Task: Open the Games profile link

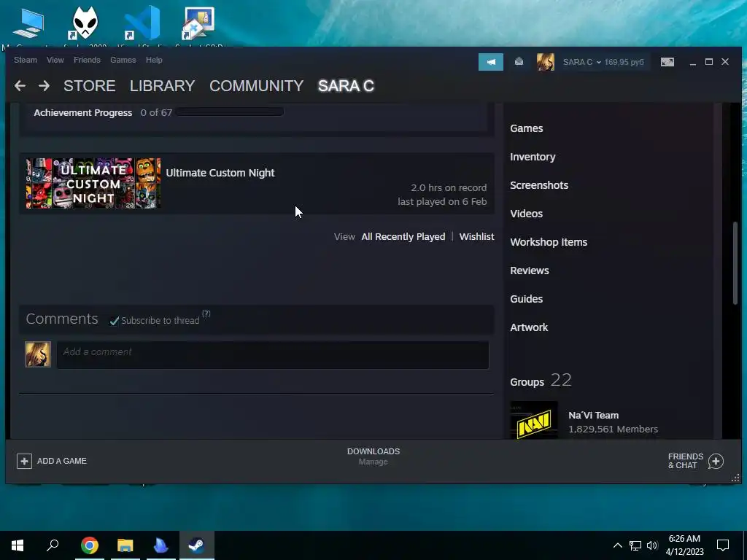Action: 527,128
